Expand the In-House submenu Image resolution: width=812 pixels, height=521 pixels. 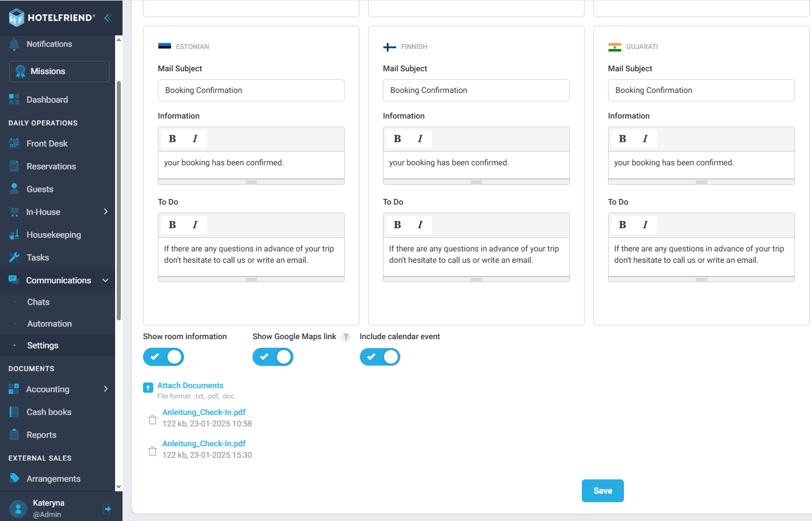click(105, 211)
